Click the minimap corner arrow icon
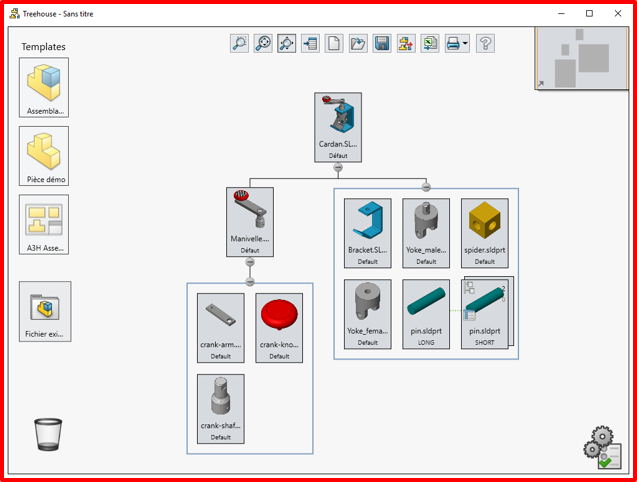The height and width of the screenshot is (482, 637). point(541,84)
